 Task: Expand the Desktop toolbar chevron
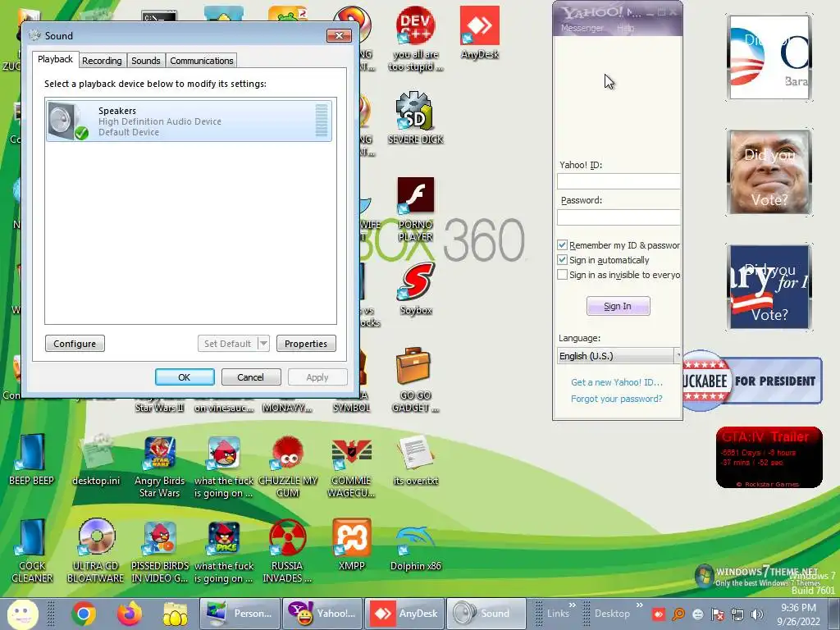pyautogui.click(x=639, y=605)
